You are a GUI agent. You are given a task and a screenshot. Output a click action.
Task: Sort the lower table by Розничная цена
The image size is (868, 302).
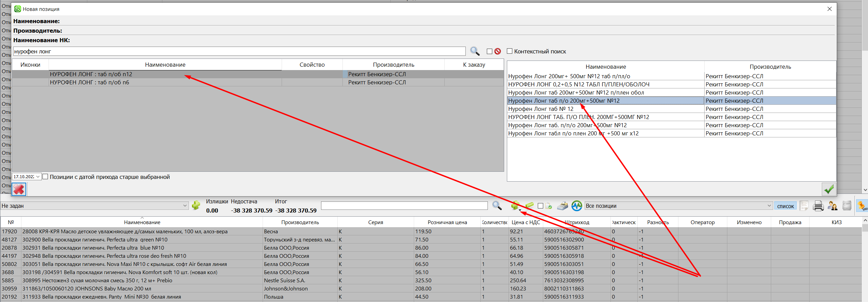click(447, 222)
